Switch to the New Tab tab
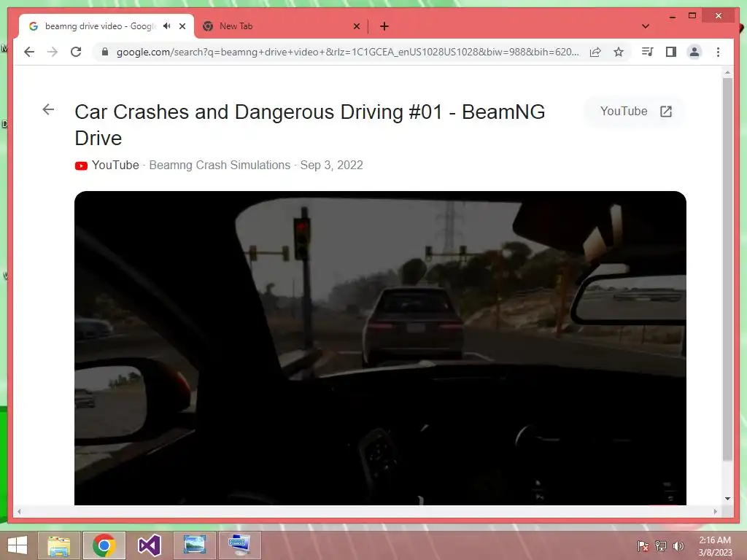 click(x=281, y=26)
